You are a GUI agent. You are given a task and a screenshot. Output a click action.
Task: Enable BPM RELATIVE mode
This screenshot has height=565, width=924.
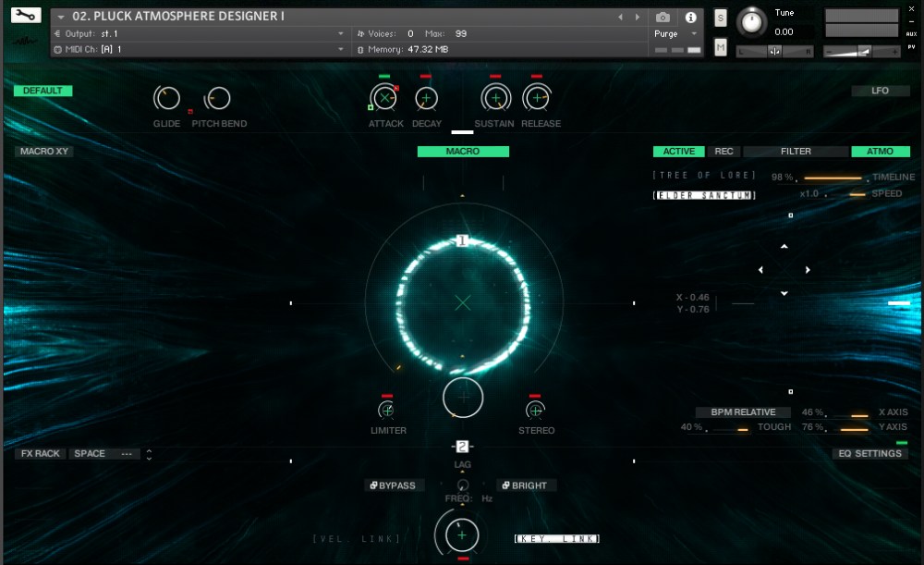[x=742, y=411]
